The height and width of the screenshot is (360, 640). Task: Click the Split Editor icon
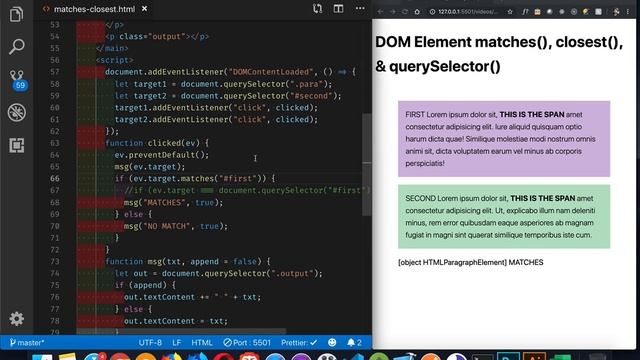(x=338, y=9)
